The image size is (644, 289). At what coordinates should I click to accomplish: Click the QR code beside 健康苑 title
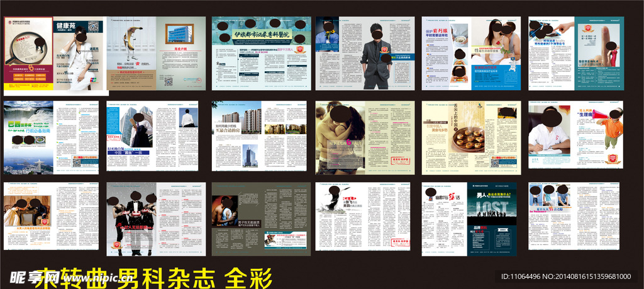coord(93,26)
